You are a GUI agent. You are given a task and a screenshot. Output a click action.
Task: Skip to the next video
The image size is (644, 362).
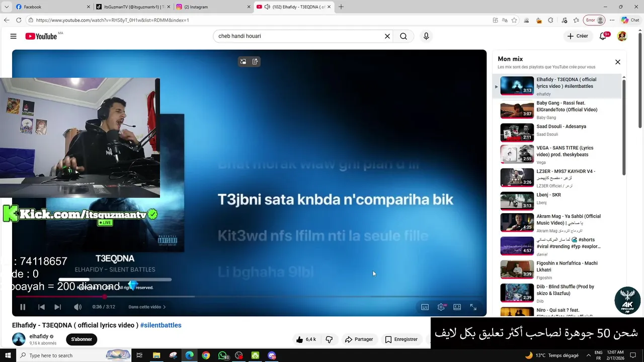click(58, 307)
